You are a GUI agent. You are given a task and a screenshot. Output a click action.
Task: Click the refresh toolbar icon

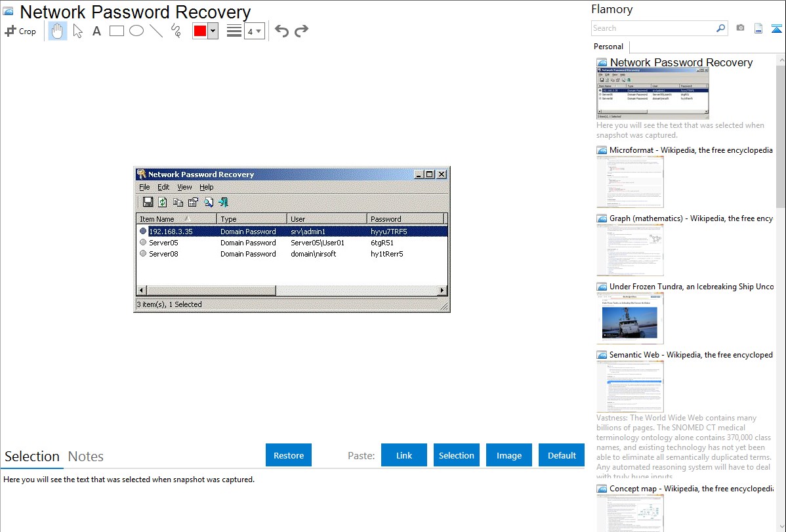tap(163, 202)
